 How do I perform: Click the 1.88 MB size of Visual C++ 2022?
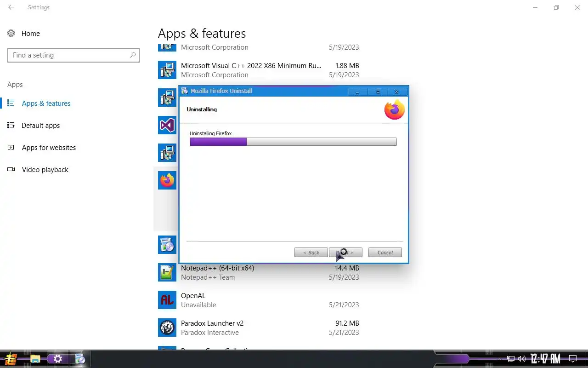tap(347, 66)
